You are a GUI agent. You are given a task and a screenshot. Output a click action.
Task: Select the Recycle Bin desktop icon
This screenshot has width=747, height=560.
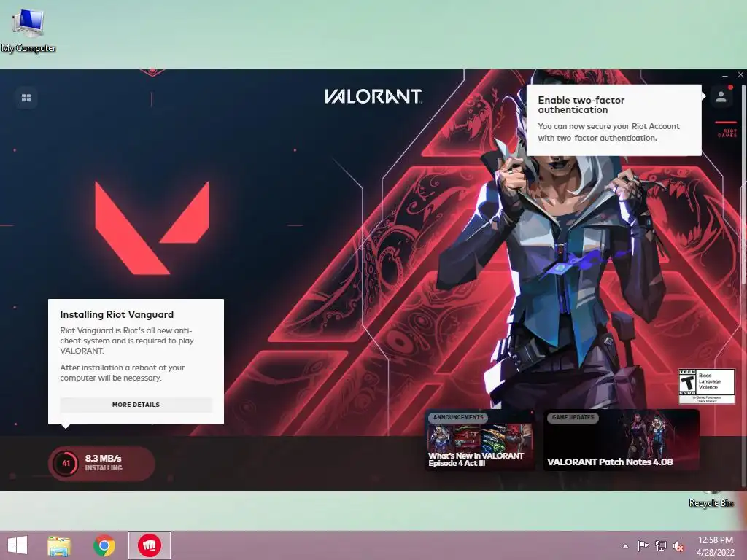tap(711, 499)
